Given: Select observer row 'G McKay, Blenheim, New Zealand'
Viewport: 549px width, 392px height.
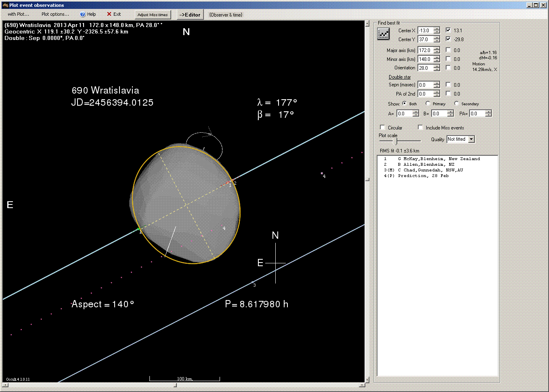Looking at the screenshot, I should tap(438, 159).
